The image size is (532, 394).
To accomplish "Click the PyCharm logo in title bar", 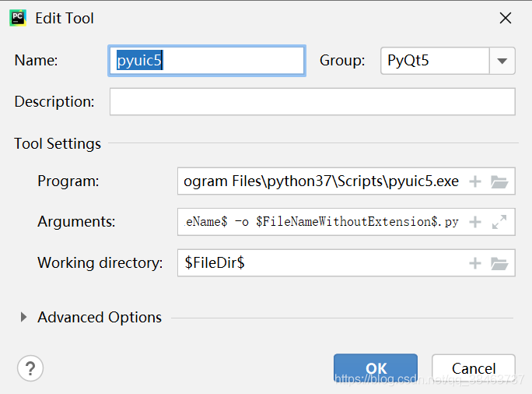I will (x=19, y=18).
